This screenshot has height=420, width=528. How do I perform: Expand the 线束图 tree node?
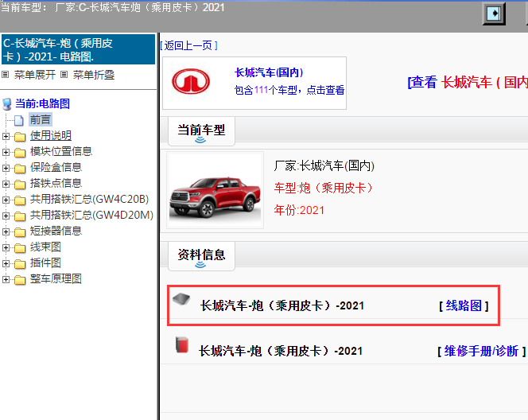pyautogui.click(x=6, y=247)
